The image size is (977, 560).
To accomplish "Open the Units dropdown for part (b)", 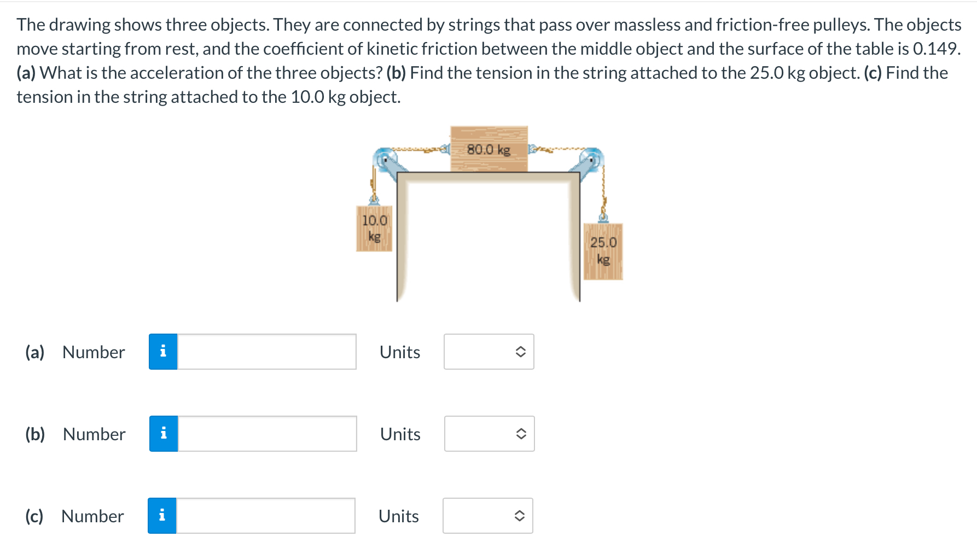I will pos(489,434).
